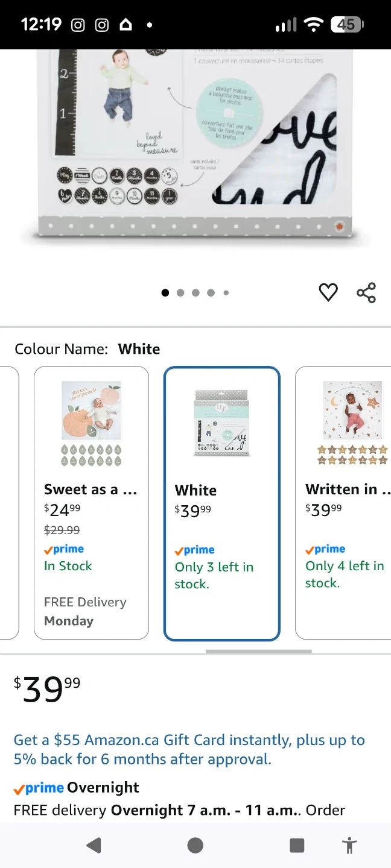This screenshot has height=868, width=391.
Task: Tap the accessibility figure icon
Action: (349, 845)
